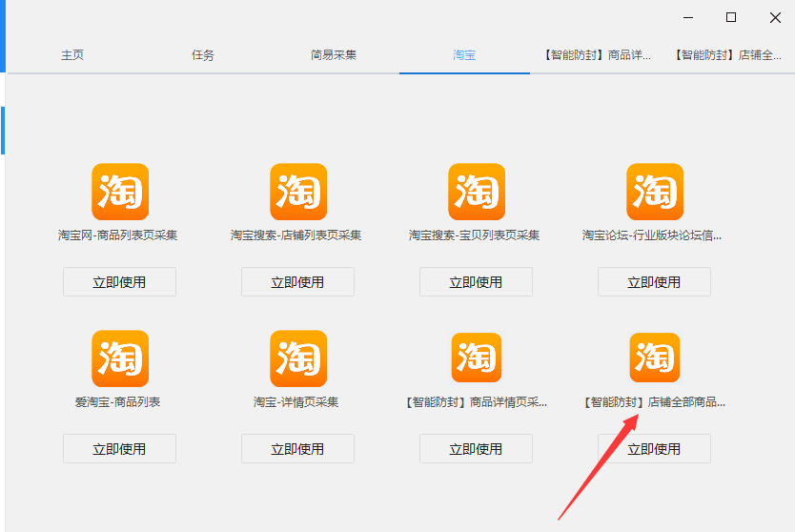The width and height of the screenshot is (795, 532).
Task: Open the 【智能防封】店铺全... tab
Action: (x=727, y=55)
